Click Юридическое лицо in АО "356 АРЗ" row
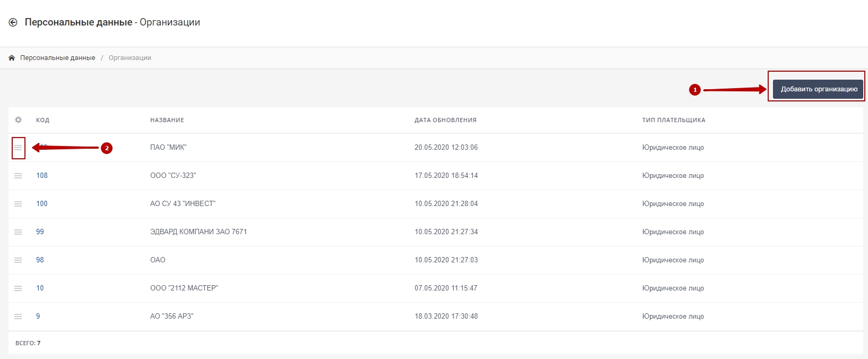This screenshot has height=359, width=868. click(x=673, y=317)
